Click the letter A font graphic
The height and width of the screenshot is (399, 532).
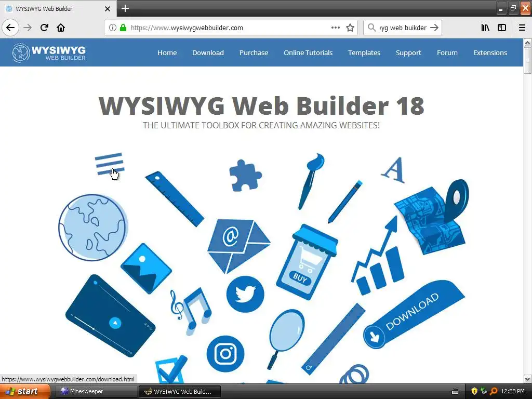[393, 170]
